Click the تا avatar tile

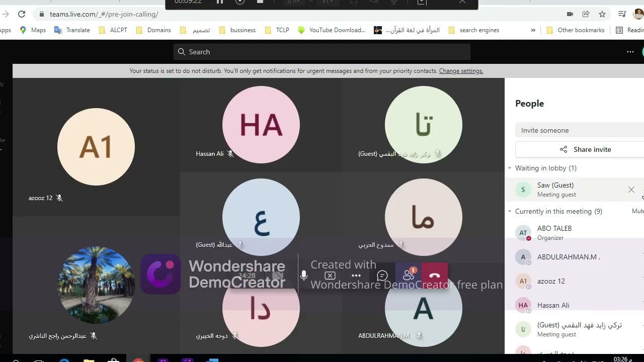tap(424, 125)
